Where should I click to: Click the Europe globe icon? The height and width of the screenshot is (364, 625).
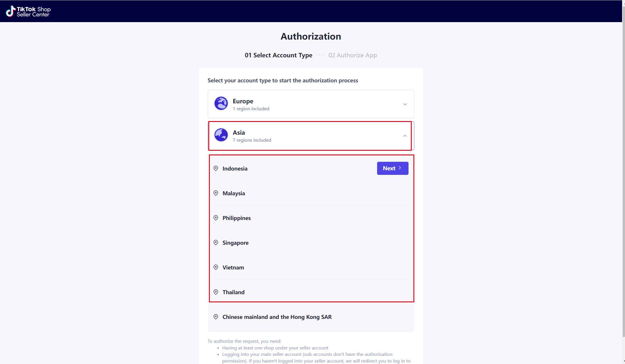tap(221, 103)
